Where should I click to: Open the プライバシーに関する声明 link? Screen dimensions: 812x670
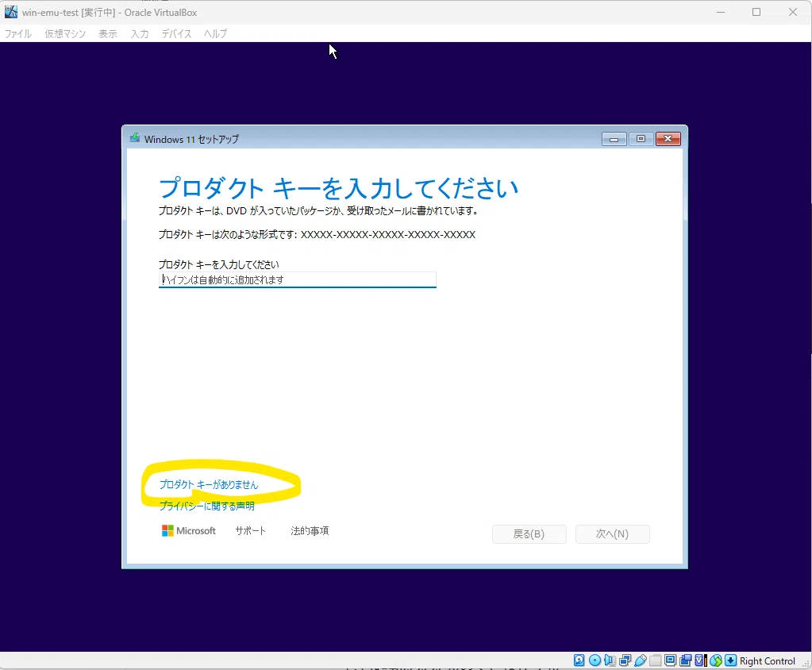coord(206,506)
